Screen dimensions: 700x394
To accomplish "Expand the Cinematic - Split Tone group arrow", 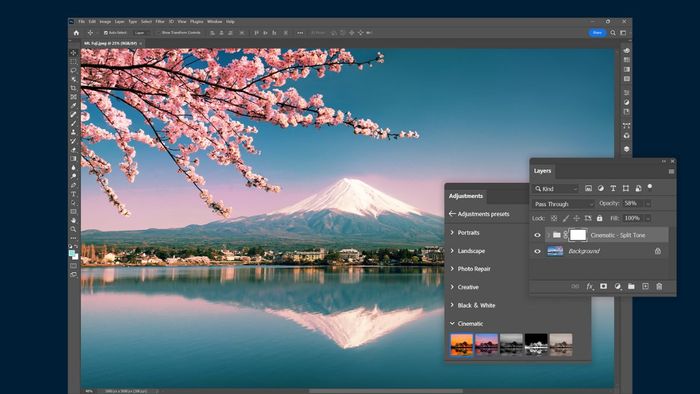I will 548,235.
